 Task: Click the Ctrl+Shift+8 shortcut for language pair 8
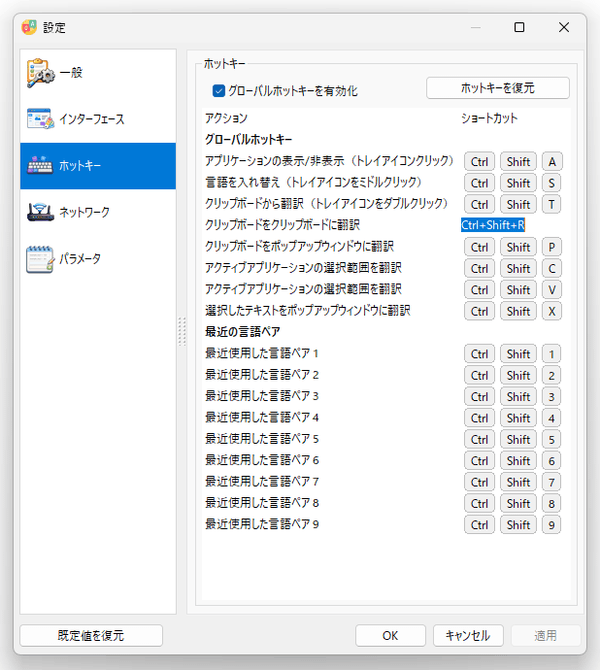pyautogui.click(x=512, y=503)
